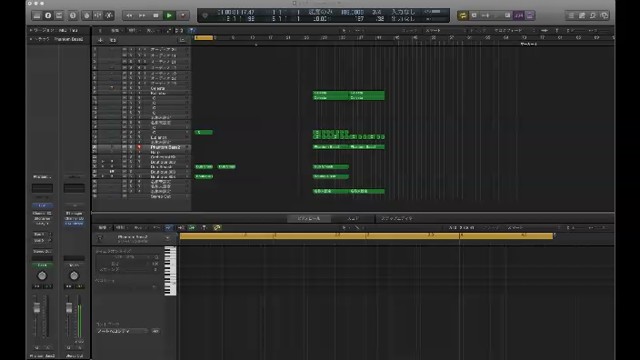Open the Loop Browser icon

tap(593, 16)
